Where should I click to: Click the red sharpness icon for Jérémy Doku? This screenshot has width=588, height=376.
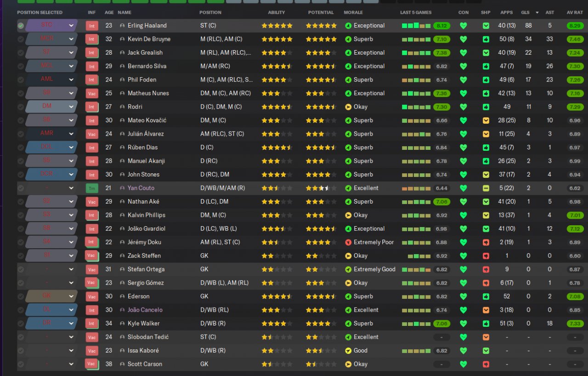[x=486, y=242]
